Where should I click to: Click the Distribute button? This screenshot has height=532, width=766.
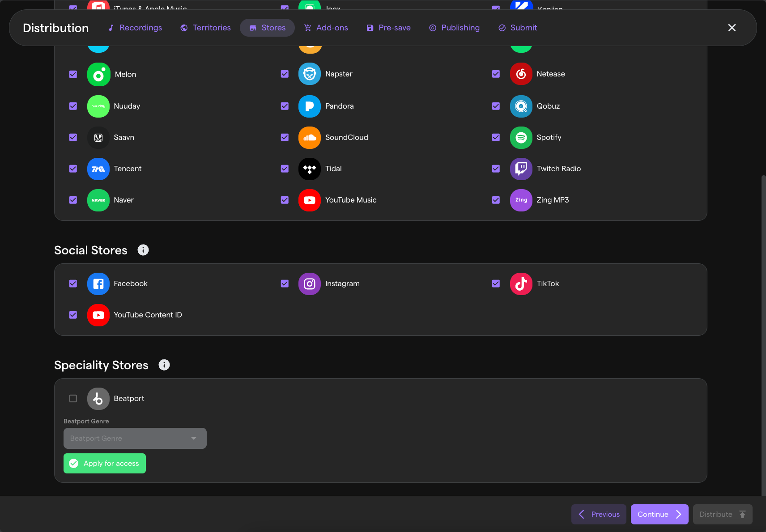[723, 515]
